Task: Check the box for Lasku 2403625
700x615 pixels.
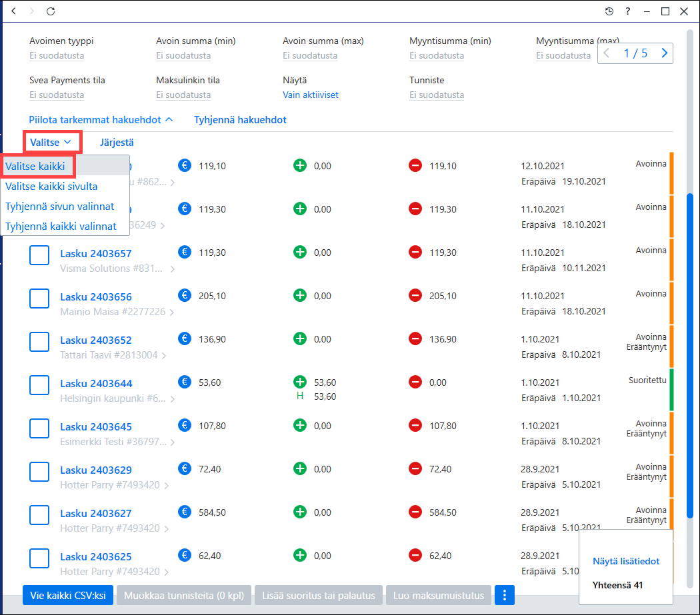Action: [x=39, y=558]
